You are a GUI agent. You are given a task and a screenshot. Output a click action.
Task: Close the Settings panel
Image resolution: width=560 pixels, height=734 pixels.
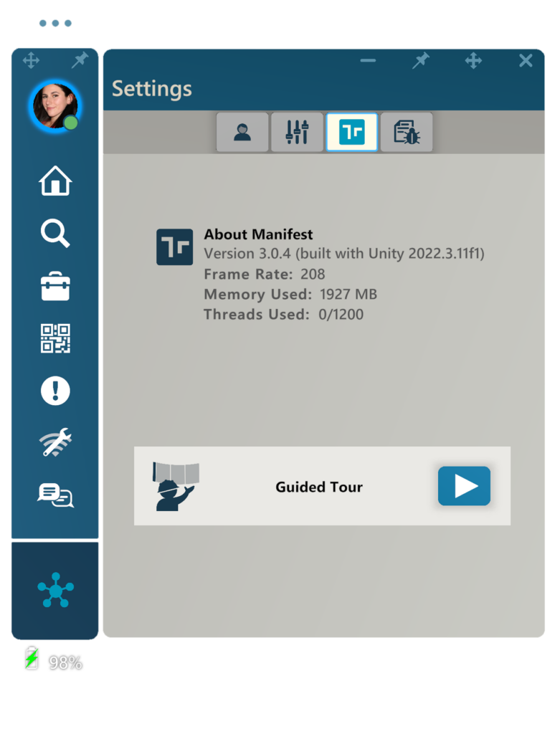coord(526,60)
